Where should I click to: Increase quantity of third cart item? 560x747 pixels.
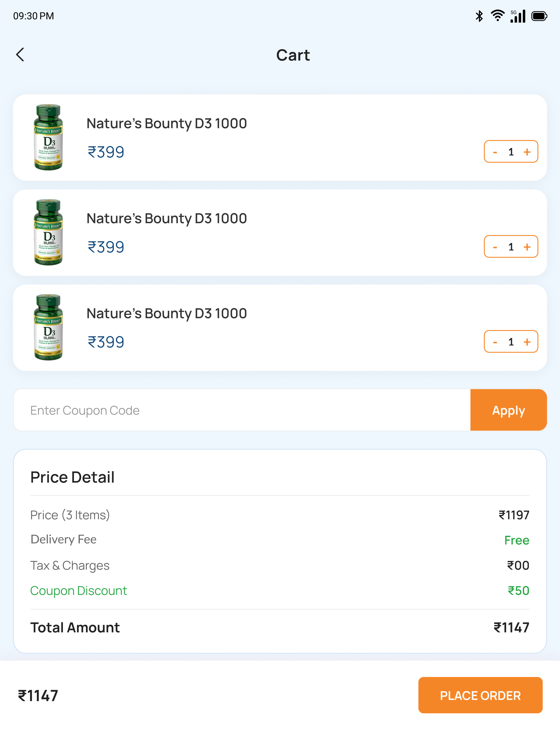click(x=527, y=342)
